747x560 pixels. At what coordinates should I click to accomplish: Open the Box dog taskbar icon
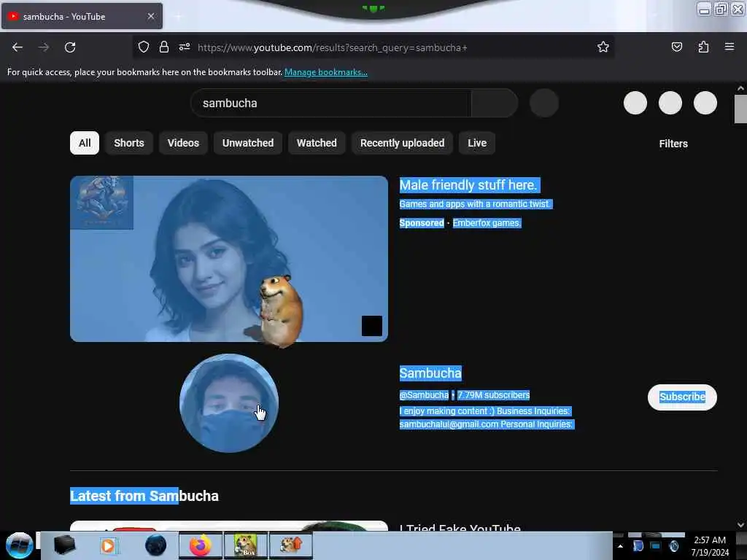245,545
